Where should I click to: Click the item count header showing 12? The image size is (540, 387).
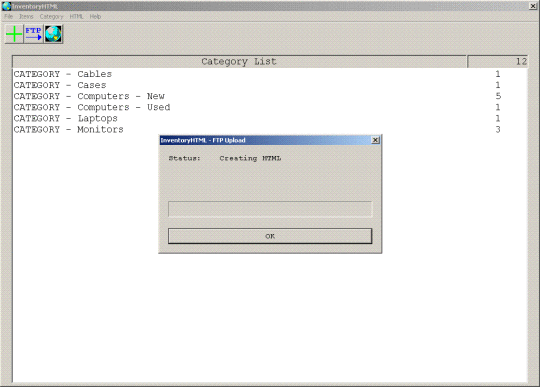point(497,62)
